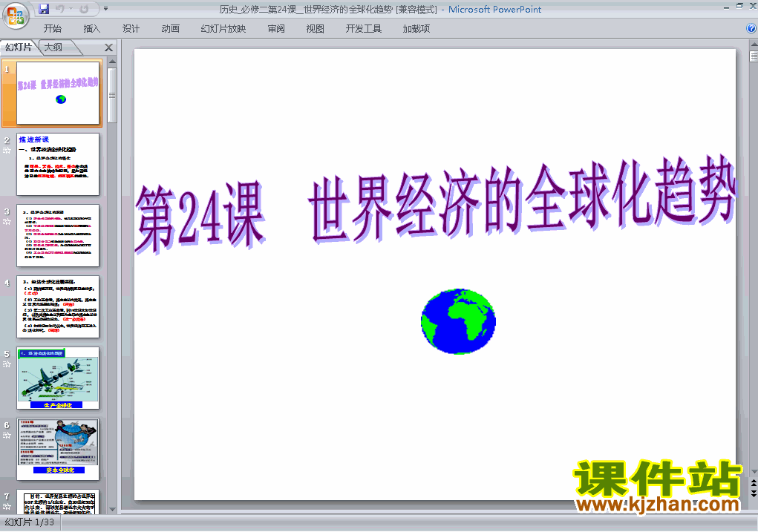Image resolution: width=758 pixels, height=532 pixels.
Task: Open the 开始 ribbon tab
Action: pyautogui.click(x=52, y=28)
